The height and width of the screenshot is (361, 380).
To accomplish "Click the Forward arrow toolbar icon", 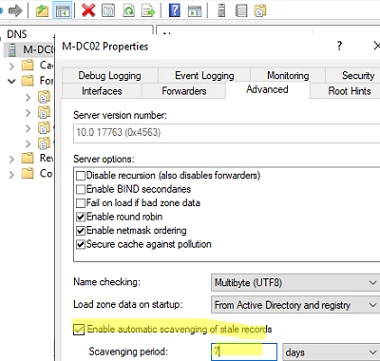I will click(15, 11).
